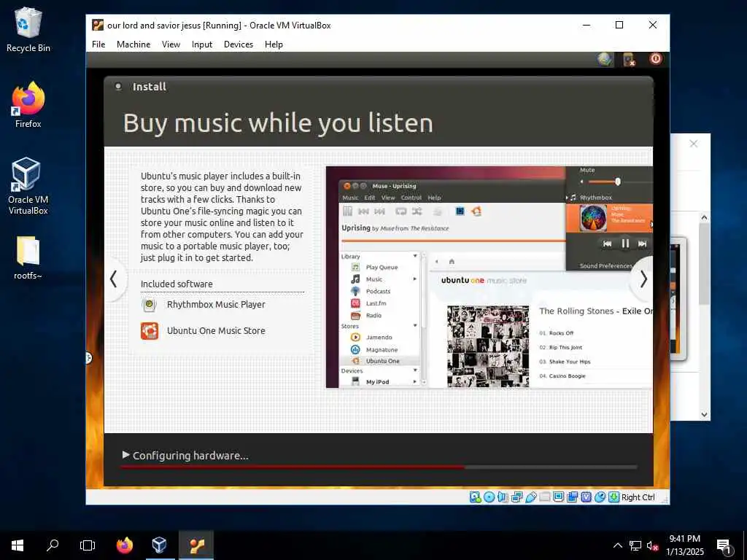Close the background window with the X
The image size is (747, 560).
(x=694, y=144)
